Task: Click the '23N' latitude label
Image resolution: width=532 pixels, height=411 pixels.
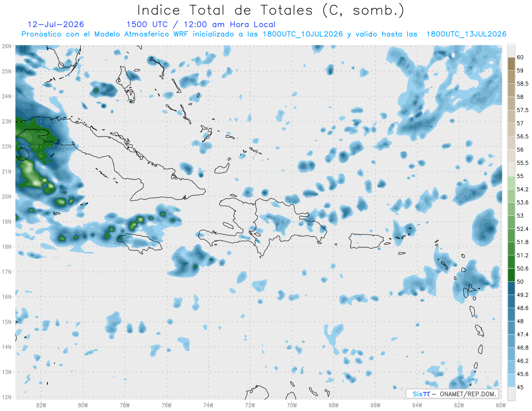Action: [6, 121]
